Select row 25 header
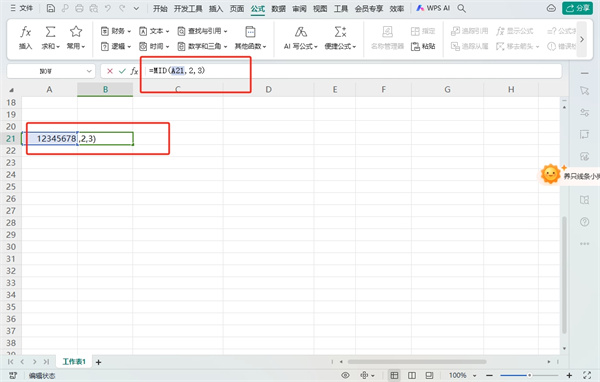 click(11, 187)
